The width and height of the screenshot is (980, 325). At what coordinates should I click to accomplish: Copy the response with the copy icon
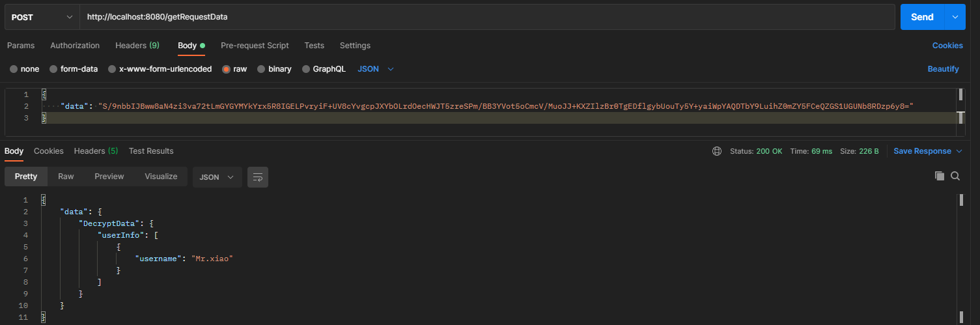point(940,176)
